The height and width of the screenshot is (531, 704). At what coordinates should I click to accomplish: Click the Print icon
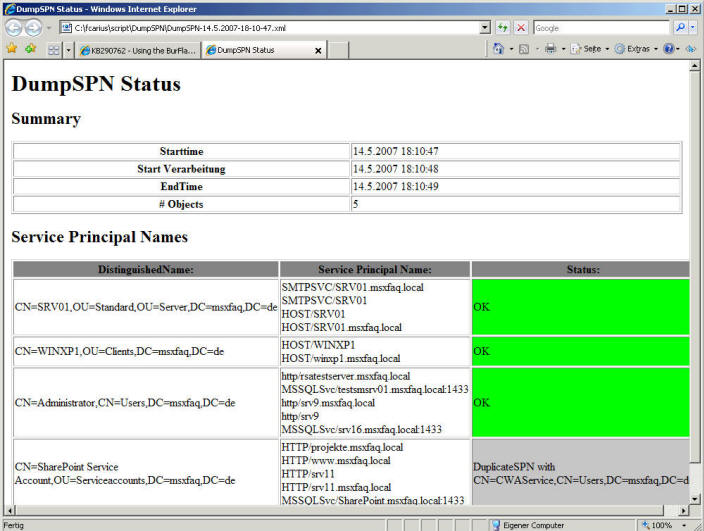(550, 48)
